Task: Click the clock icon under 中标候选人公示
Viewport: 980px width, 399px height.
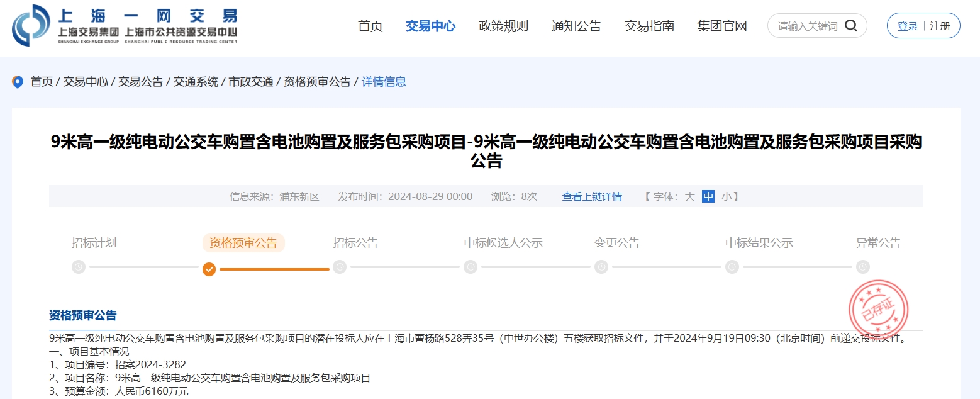Action: click(471, 267)
